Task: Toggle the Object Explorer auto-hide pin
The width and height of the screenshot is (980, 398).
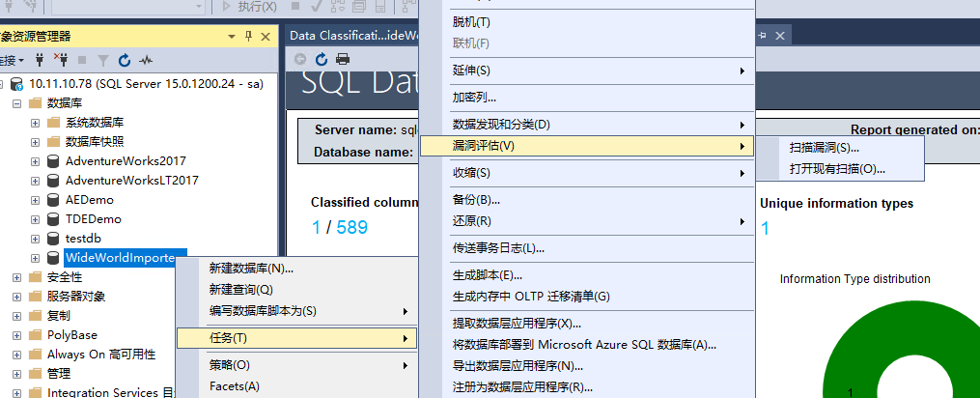Action: click(x=248, y=37)
